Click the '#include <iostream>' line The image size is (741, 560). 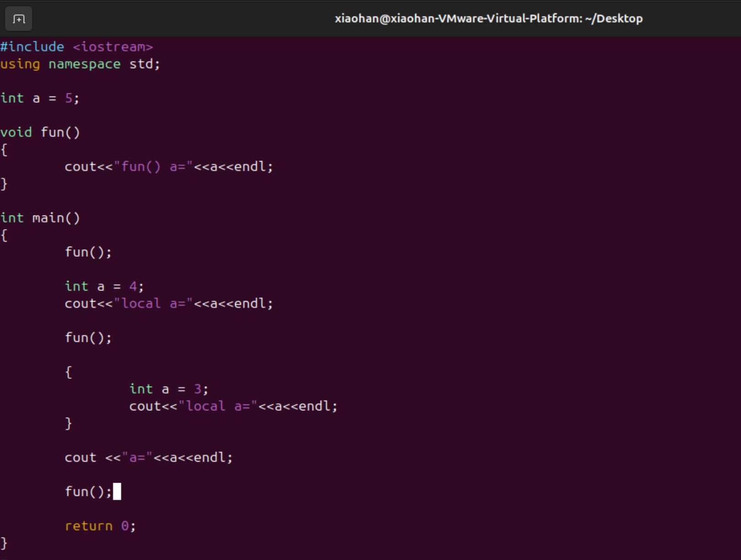point(76,47)
